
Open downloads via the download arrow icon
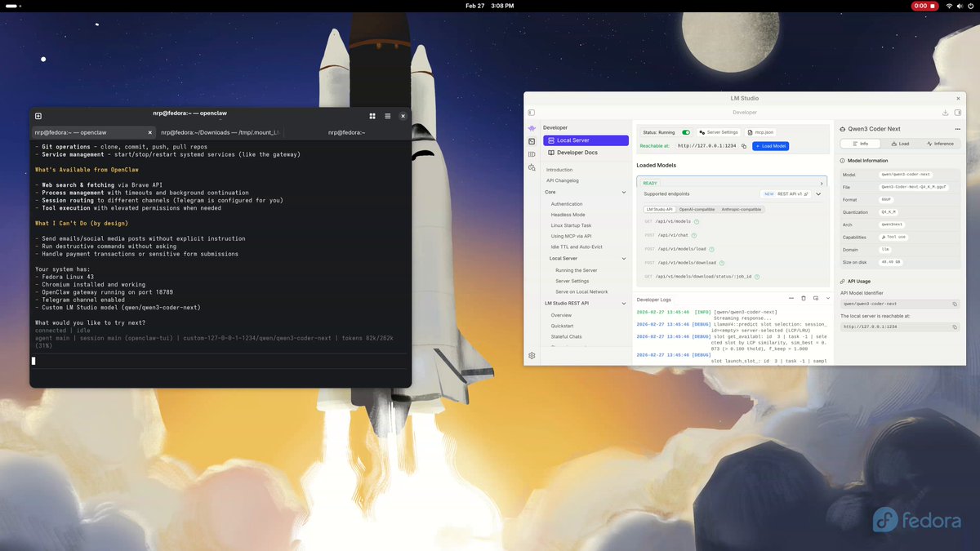(x=945, y=112)
